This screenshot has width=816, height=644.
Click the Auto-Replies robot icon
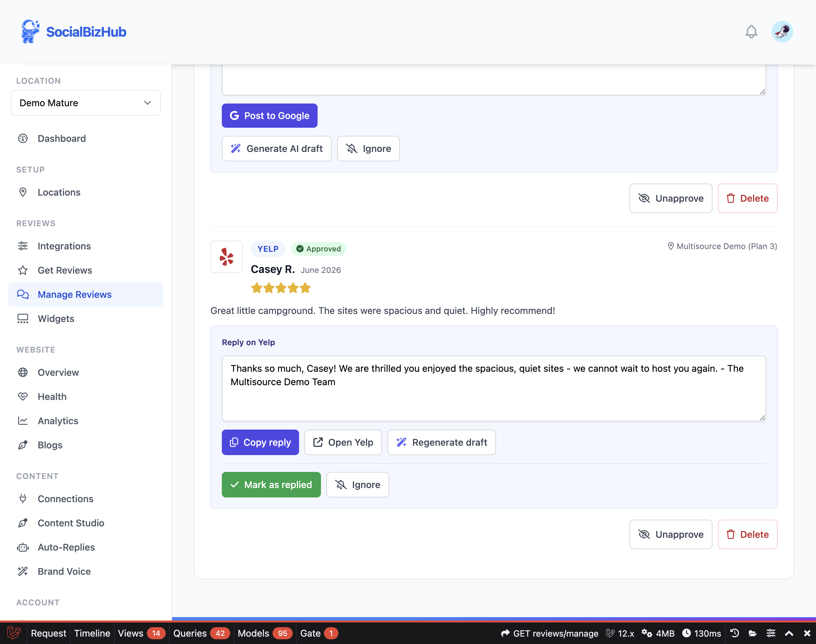point(23,547)
